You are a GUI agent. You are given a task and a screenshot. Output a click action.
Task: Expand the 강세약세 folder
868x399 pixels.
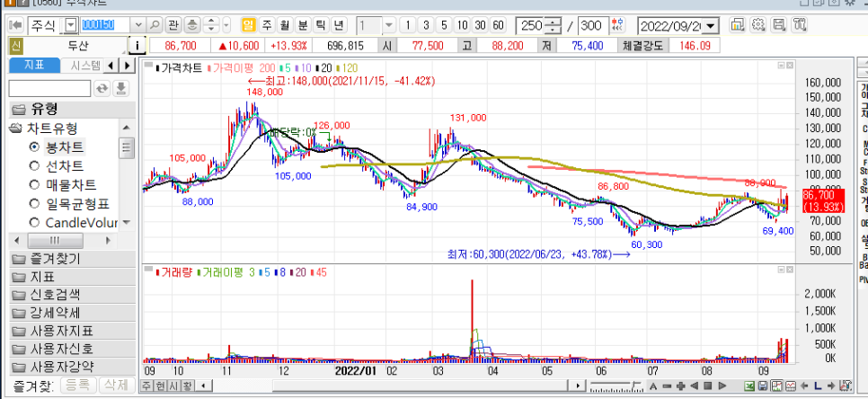point(73,313)
